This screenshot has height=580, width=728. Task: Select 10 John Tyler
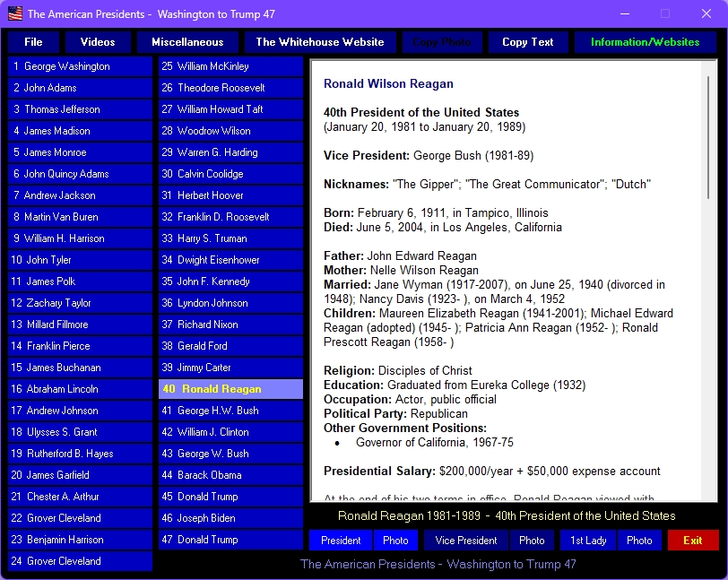coord(80,260)
